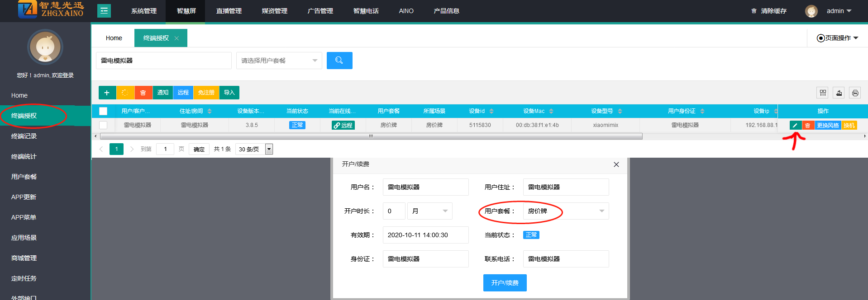
Task: Click the orange trash icon in the top toolbar
Action: (x=143, y=93)
